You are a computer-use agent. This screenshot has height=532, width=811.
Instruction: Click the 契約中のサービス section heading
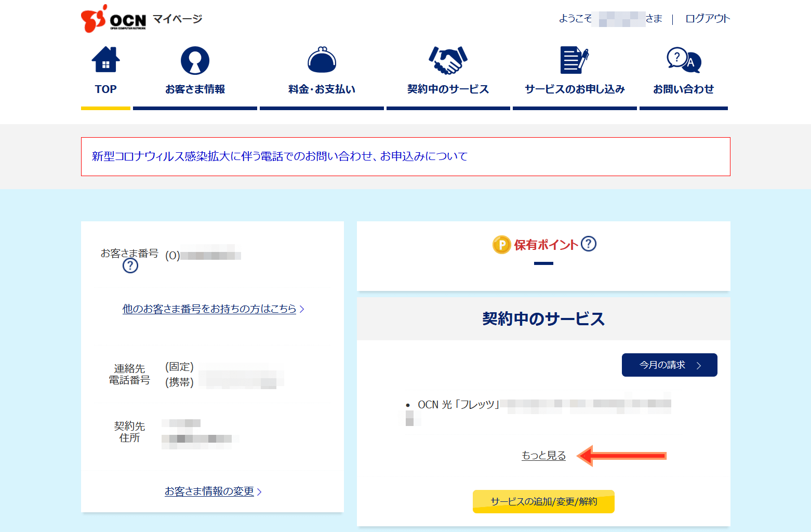543,318
